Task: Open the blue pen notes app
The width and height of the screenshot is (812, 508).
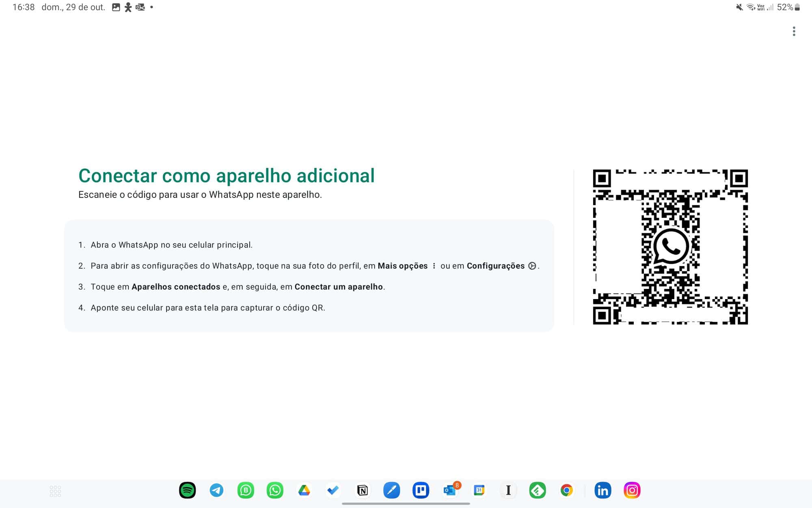Action: 391,491
